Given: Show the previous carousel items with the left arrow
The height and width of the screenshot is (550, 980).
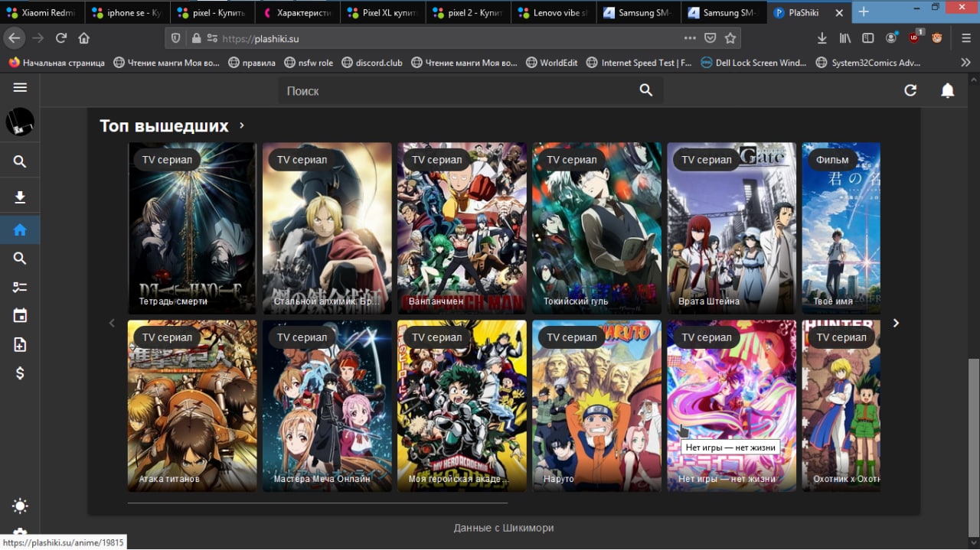Looking at the screenshot, I should 112,323.
